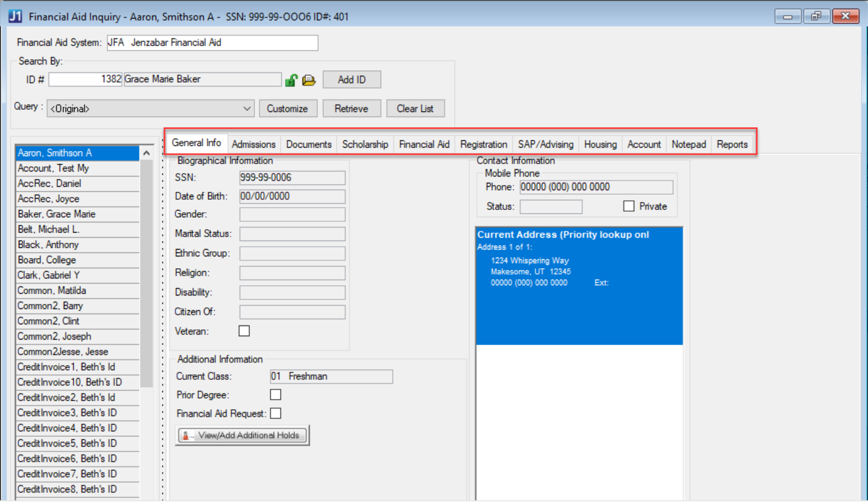This screenshot has width=868, height=502.
Task: Go to the Housing tab
Action: (600, 144)
